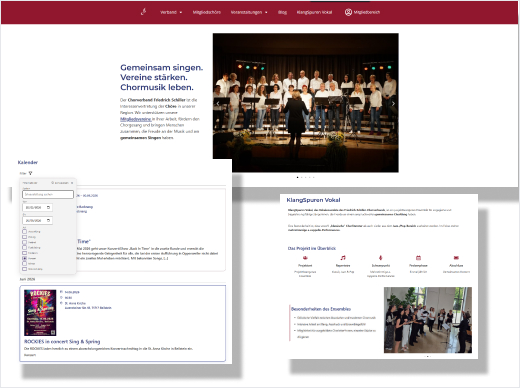Screen dimensions: 520x388
Task: Open the calendar picker on the start date
Action: (48, 207)
